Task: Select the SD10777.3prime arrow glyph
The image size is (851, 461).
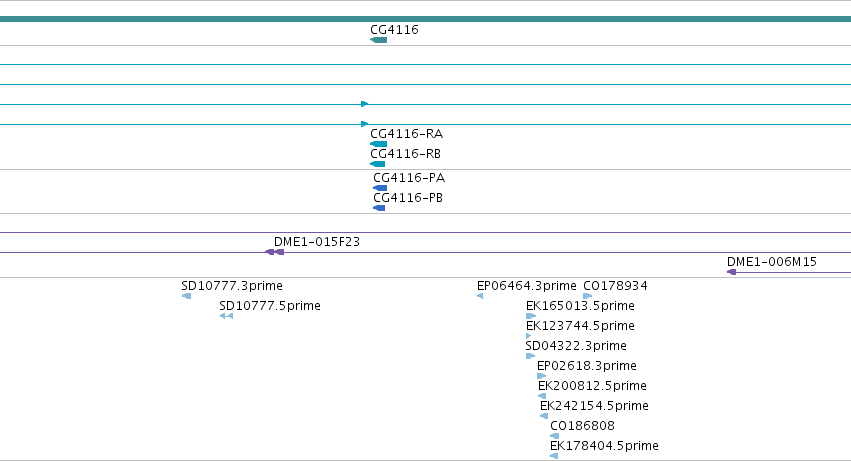Action: click(186, 296)
